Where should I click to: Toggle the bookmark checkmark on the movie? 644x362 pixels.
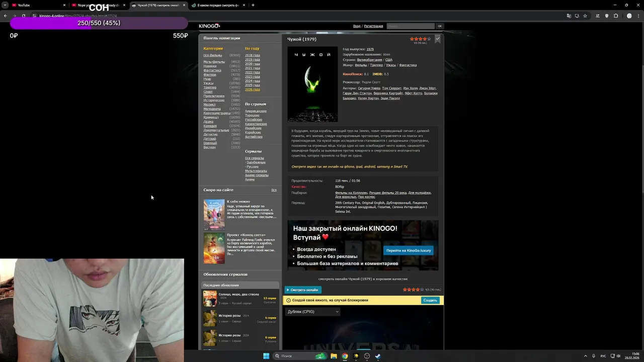pyautogui.click(x=437, y=39)
